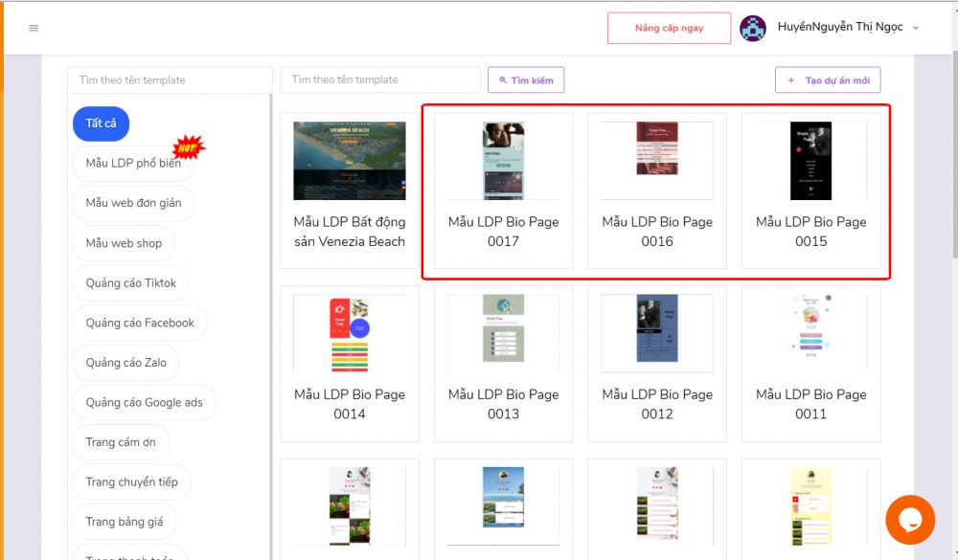The width and height of the screenshot is (958, 560).
Task: Focus the main template search field
Action: pos(380,80)
